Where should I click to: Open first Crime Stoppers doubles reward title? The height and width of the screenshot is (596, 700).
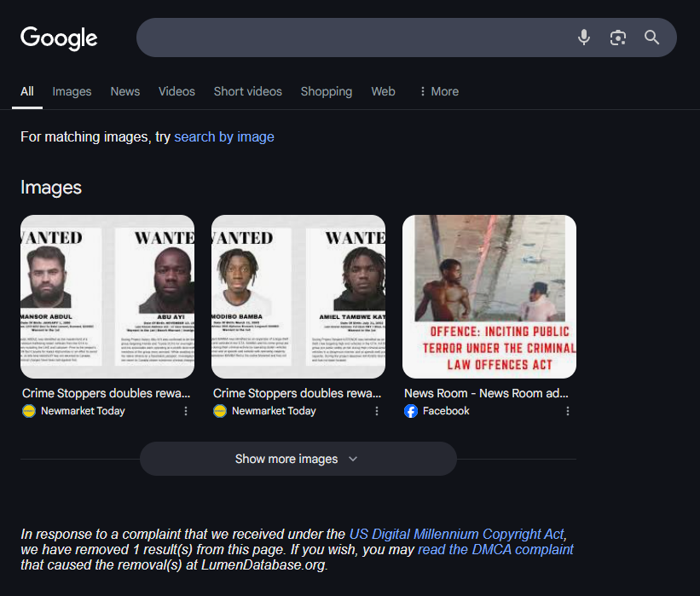click(107, 393)
